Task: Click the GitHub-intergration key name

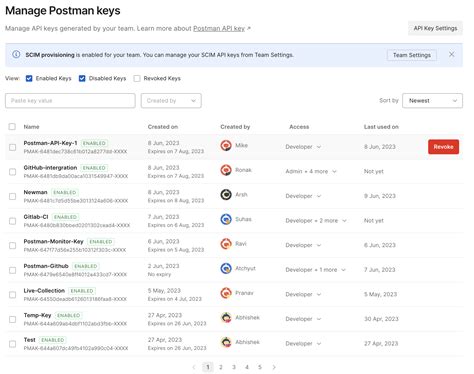Action: pyautogui.click(x=50, y=168)
